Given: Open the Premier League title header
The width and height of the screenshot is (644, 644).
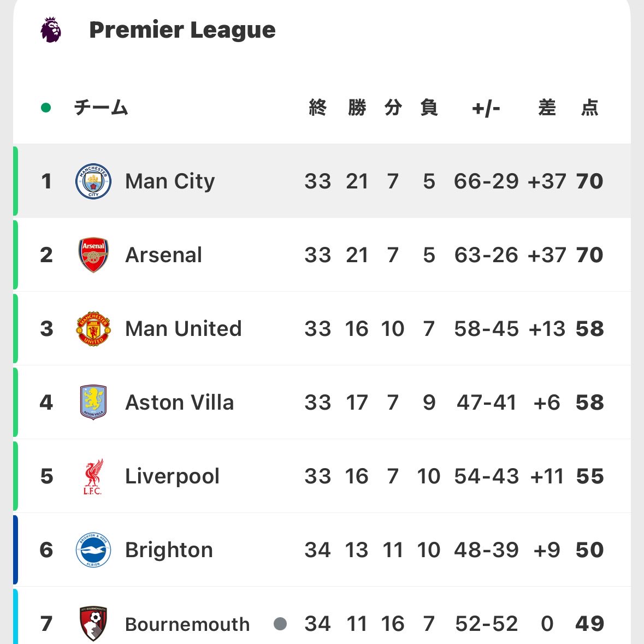Looking at the screenshot, I should 182,30.
